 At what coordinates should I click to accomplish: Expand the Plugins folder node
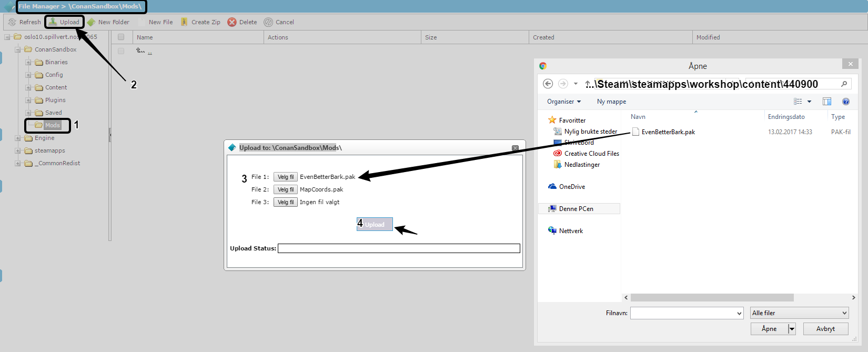click(x=28, y=100)
